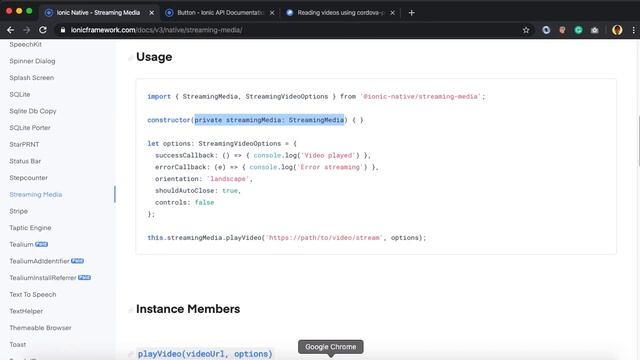
Task: Reload the current page
Action: [42, 30]
